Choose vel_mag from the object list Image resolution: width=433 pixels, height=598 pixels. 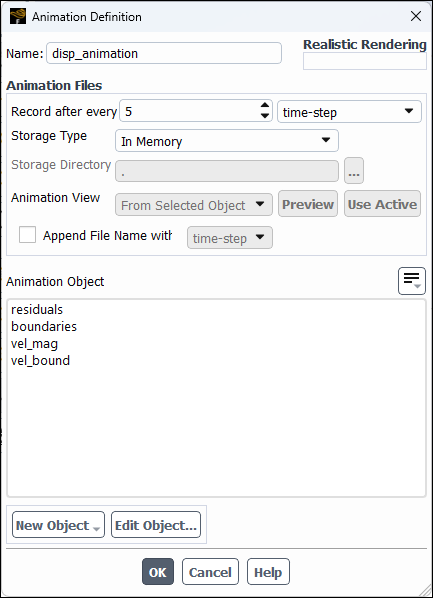coord(34,344)
